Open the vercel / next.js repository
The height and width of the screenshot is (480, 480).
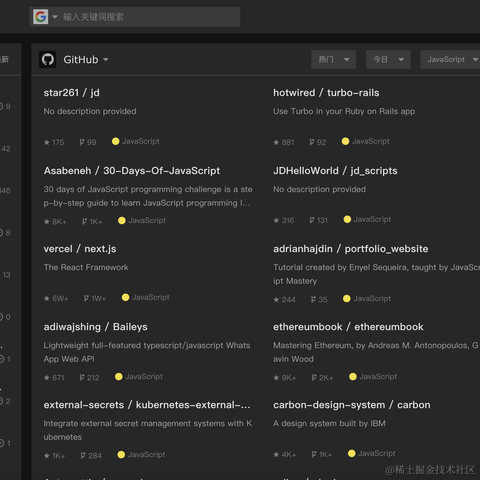80,249
